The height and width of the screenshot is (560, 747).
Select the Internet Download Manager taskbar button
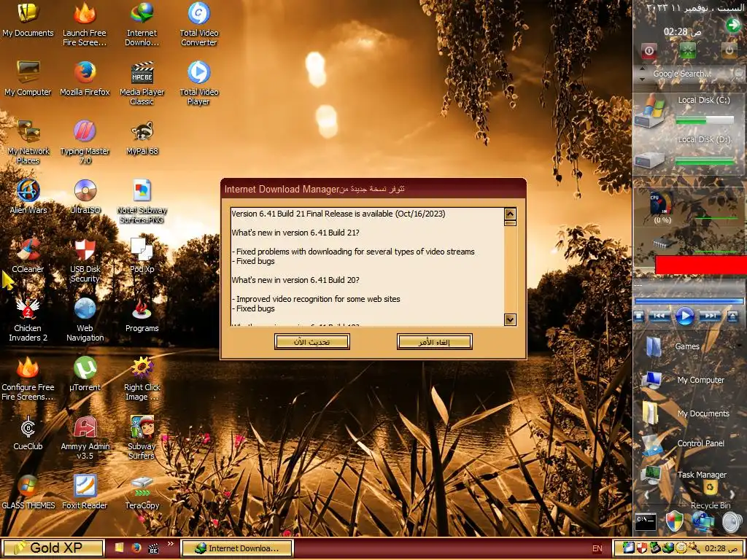pos(237,548)
